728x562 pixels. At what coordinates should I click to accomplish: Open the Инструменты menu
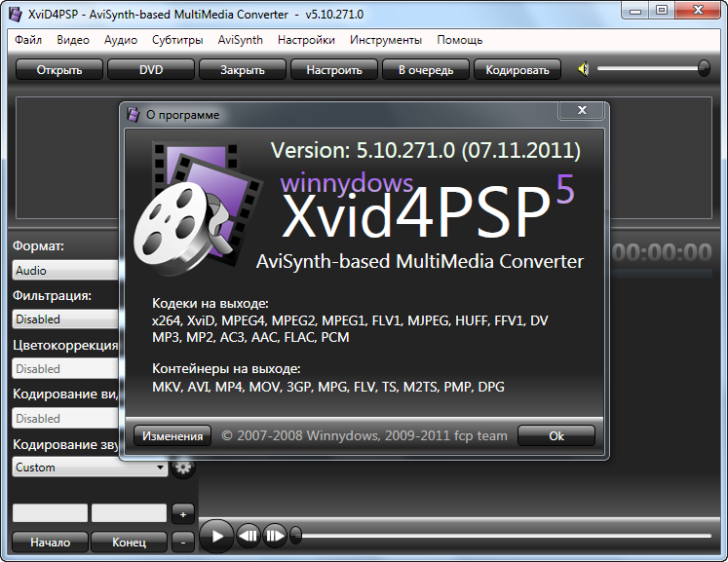[385, 40]
